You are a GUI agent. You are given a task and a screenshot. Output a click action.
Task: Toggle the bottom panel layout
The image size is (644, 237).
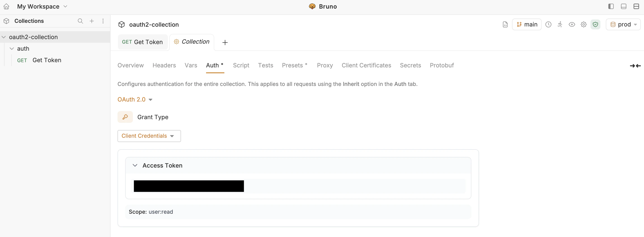623,6
